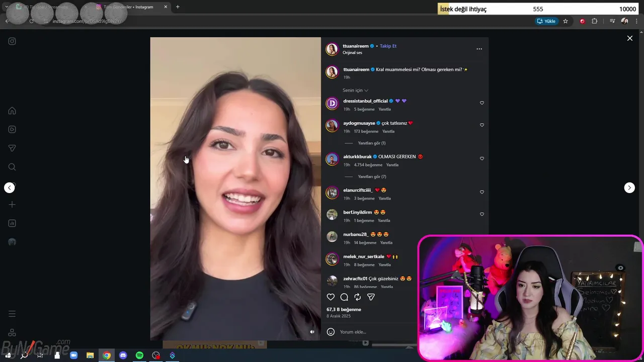Open Instagram search magnifier in sidebar
This screenshot has height=362, width=644.
pos(12,167)
